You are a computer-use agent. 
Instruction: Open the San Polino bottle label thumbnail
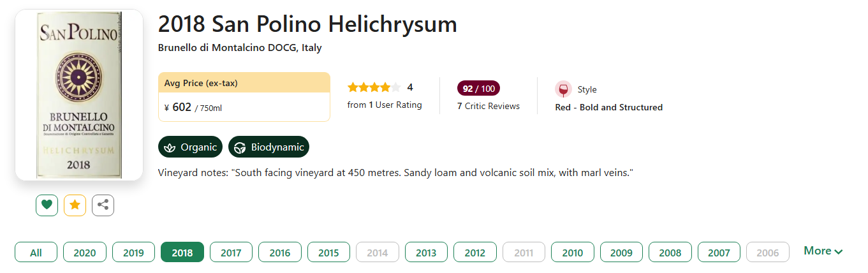79,95
